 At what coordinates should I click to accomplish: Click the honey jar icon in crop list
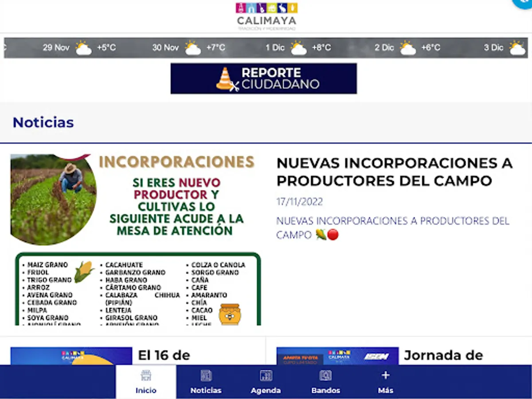[x=230, y=314]
